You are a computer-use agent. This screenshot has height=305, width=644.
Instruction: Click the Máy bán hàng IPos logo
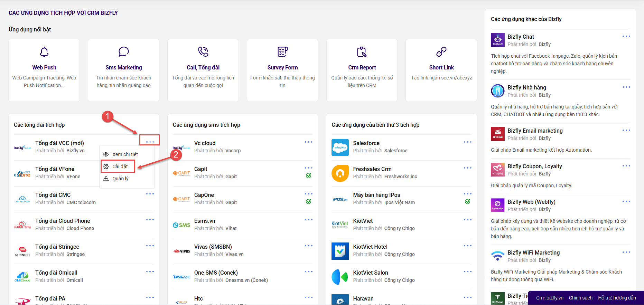coord(340,199)
